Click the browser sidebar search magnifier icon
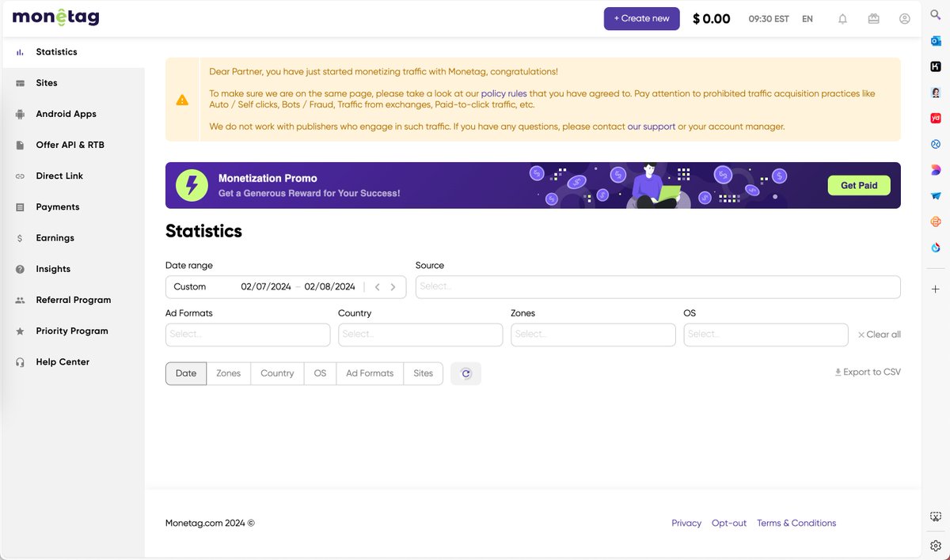Image resolution: width=950 pixels, height=560 pixels. [x=936, y=15]
